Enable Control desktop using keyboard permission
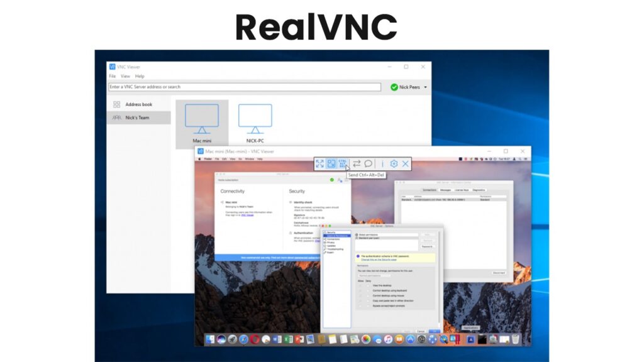Viewport: 644px width, 362px height. [x=360, y=291]
